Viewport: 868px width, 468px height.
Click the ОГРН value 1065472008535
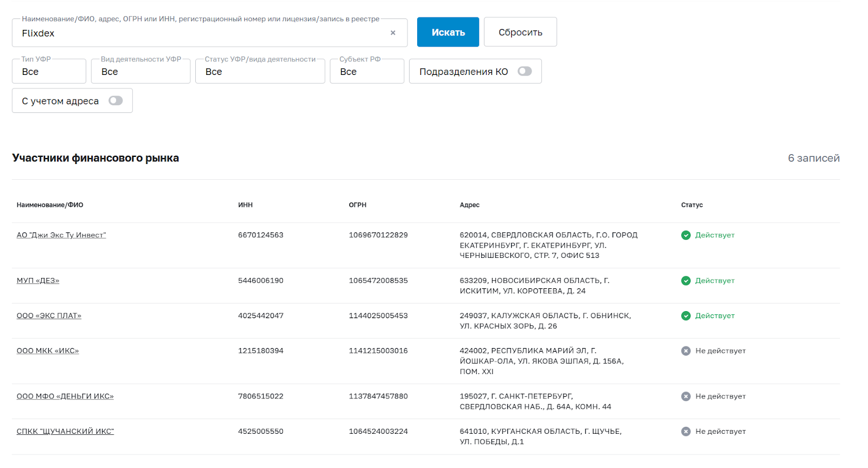tap(378, 281)
